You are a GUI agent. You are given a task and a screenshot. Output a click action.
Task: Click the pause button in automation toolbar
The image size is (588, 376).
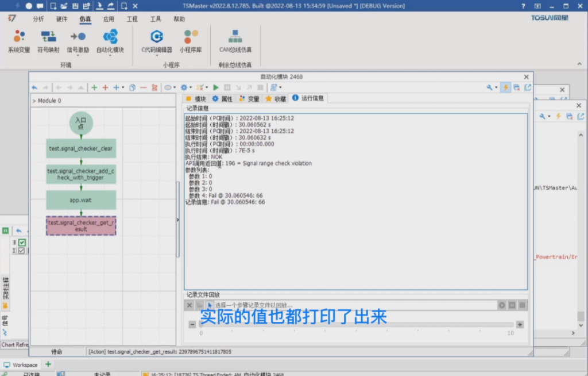pos(227,87)
